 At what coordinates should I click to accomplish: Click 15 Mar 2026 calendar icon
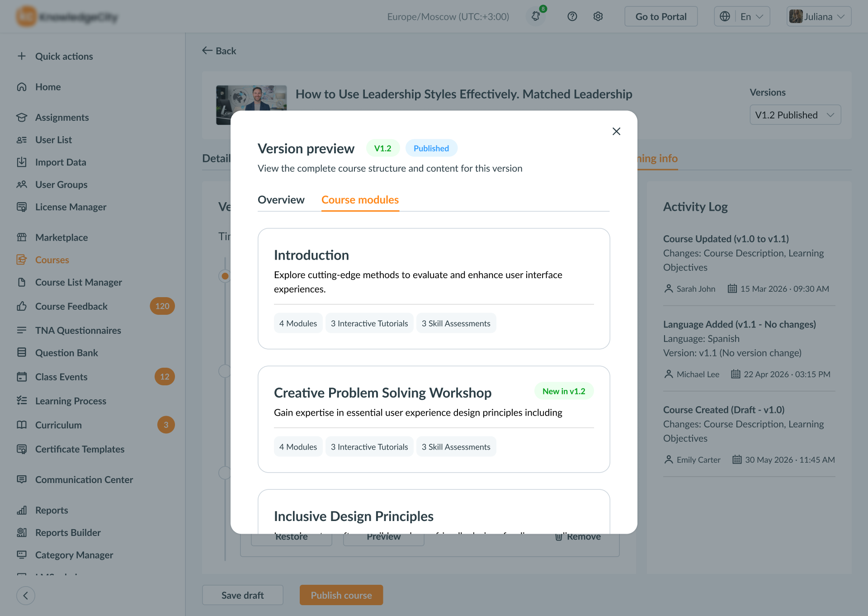tap(732, 289)
